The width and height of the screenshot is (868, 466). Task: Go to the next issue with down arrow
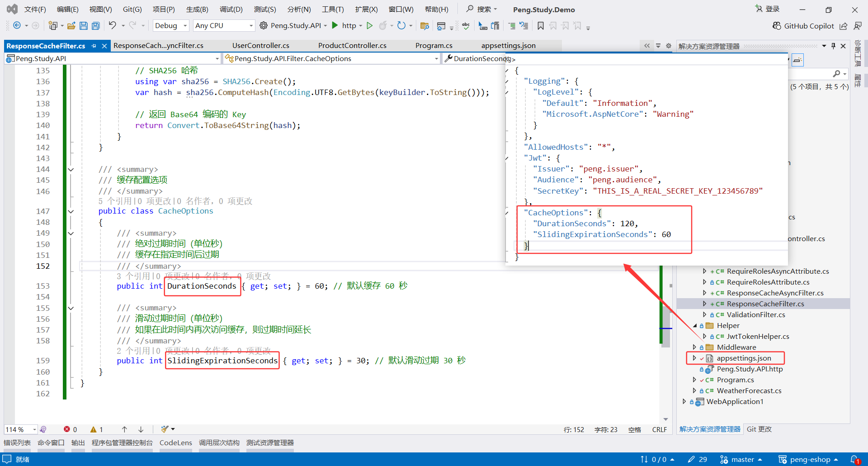[141, 429]
